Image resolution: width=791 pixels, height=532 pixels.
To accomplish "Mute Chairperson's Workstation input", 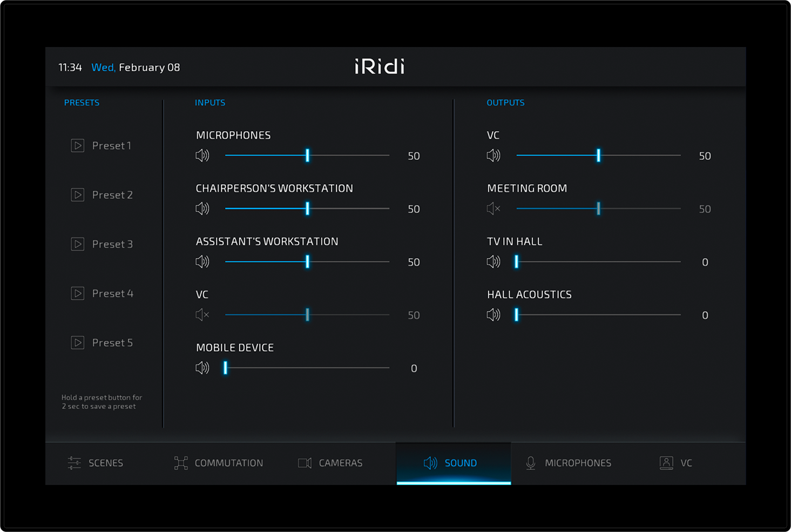I will [202, 208].
